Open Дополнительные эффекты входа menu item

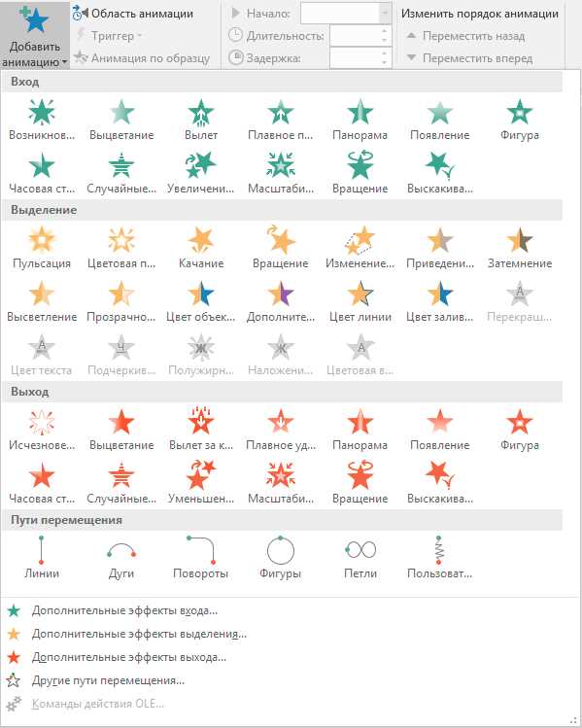point(124,610)
